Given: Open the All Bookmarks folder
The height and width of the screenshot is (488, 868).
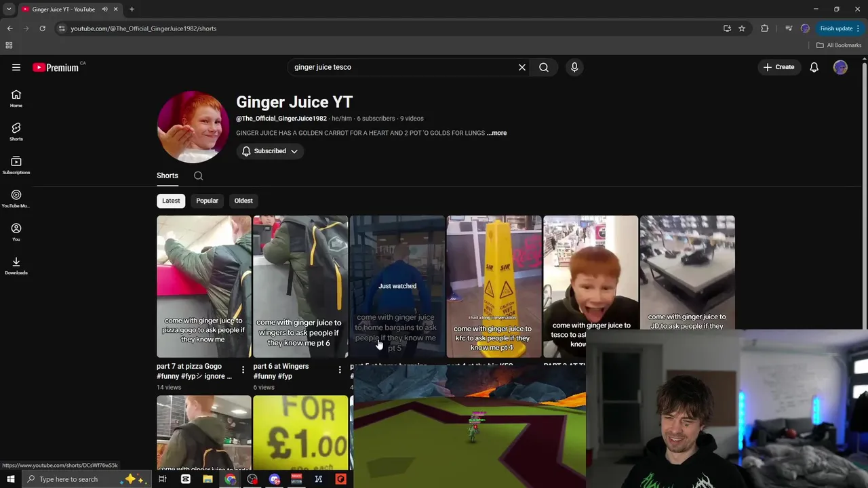Looking at the screenshot, I should point(839,45).
